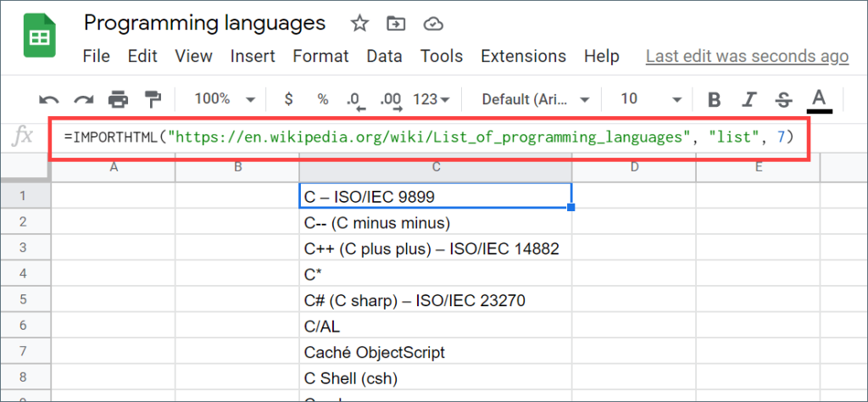Undo the last action
Screen dimensions: 868x402
49,99
